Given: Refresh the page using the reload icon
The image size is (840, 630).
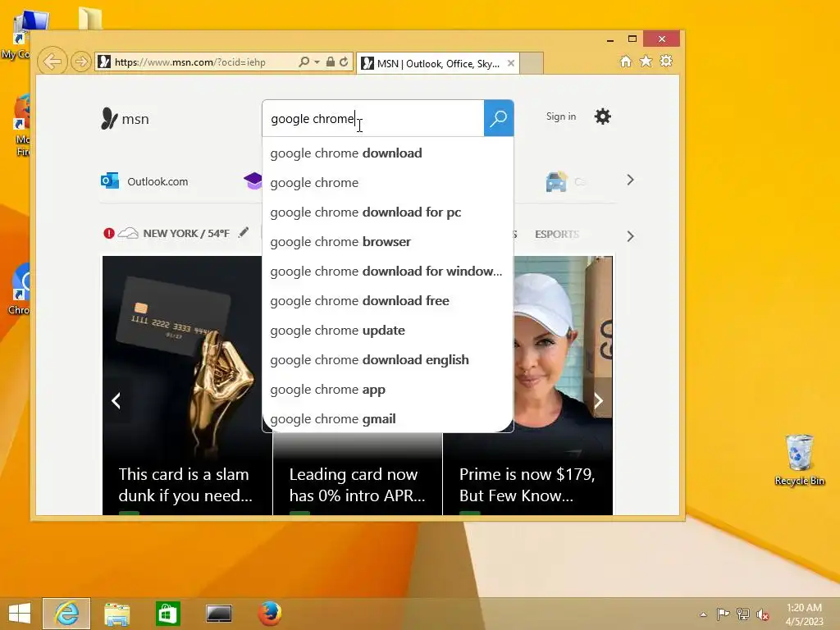Looking at the screenshot, I should tap(344, 62).
